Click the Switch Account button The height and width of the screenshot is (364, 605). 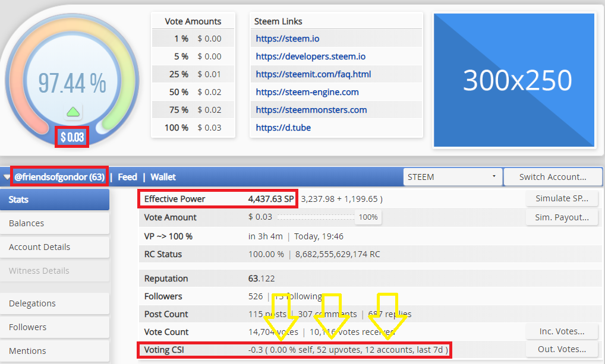[x=553, y=177]
